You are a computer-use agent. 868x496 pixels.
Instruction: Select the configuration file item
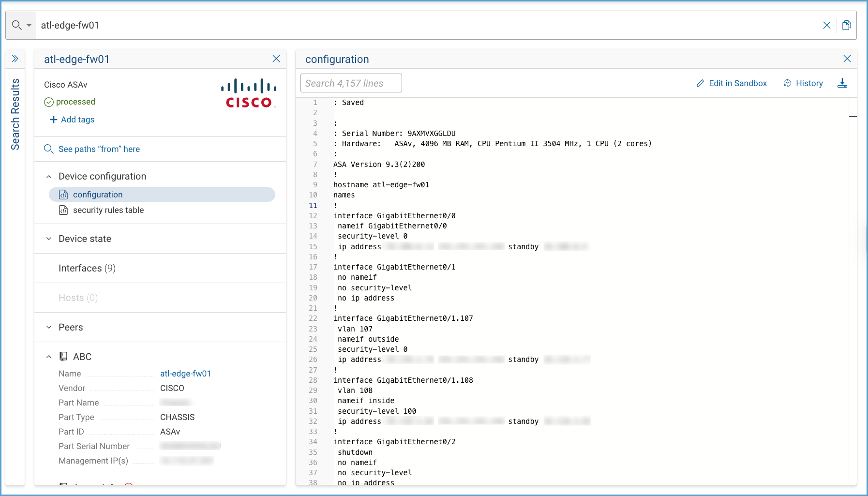(98, 195)
